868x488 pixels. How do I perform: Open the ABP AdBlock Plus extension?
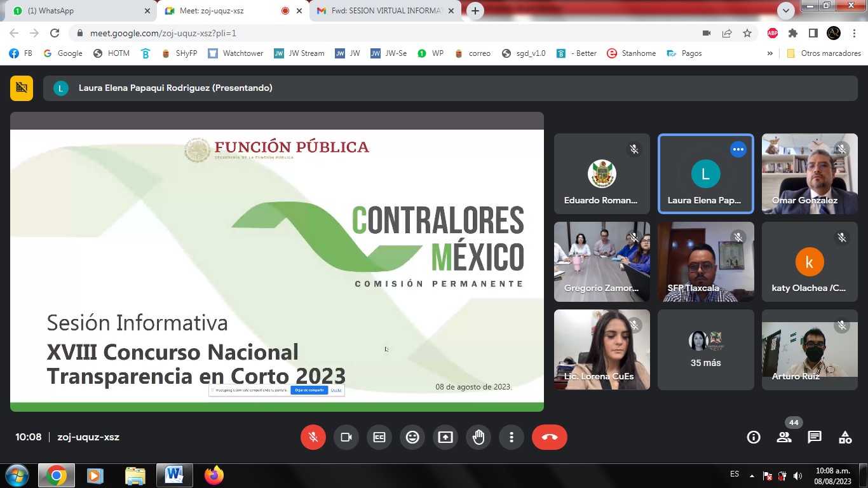pos(773,33)
